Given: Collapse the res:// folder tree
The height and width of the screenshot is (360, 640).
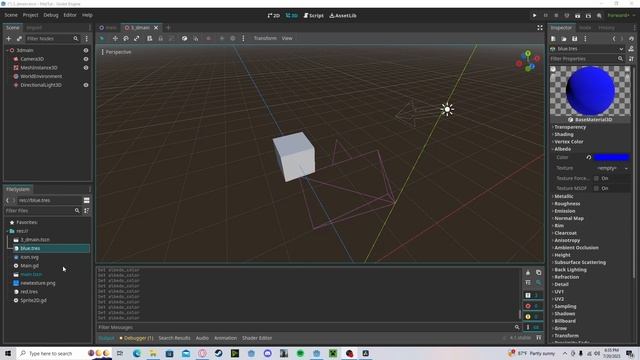Looking at the screenshot, I should tap(8, 231).
